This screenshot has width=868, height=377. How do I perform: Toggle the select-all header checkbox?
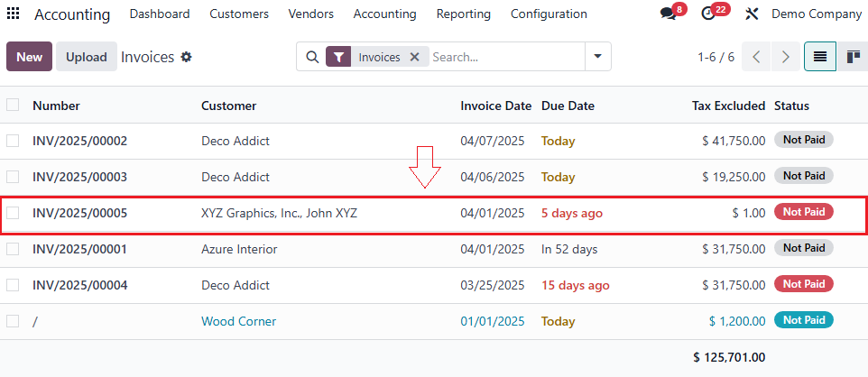[13, 106]
